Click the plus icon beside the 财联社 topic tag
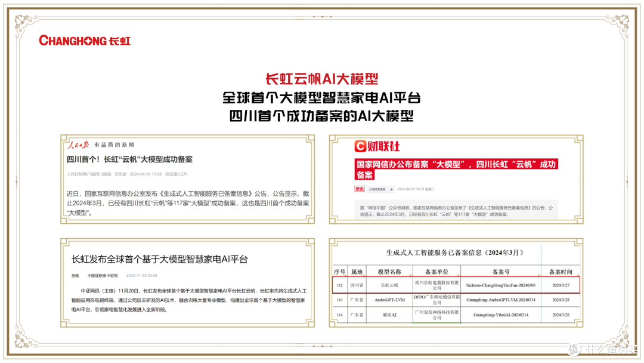 point(391,189)
